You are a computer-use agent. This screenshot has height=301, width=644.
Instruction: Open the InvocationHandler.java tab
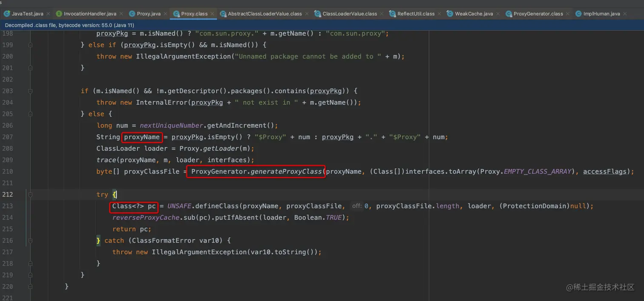pyautogui.click(x=90, y=14)
